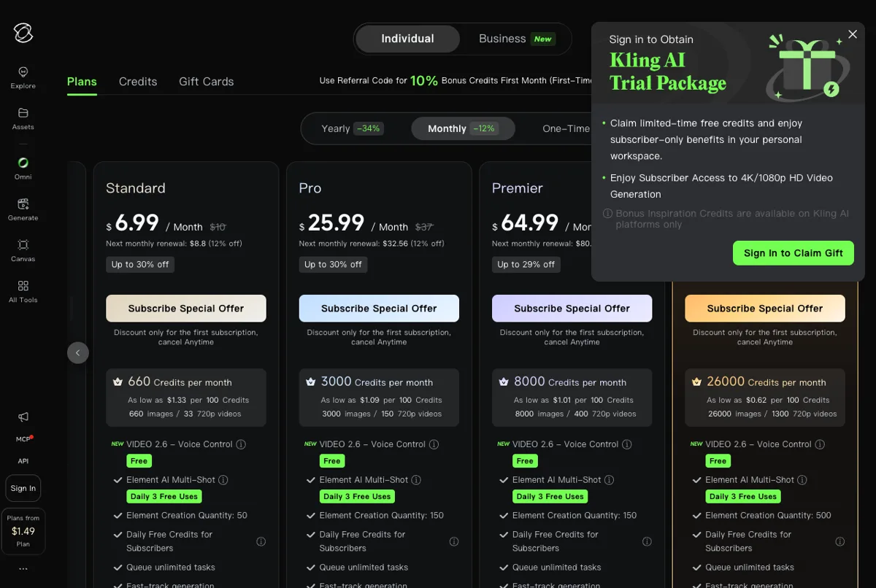This screenshot has width=876, height=588.
Task: Open Assets in the sidebar
Action: 23,118
